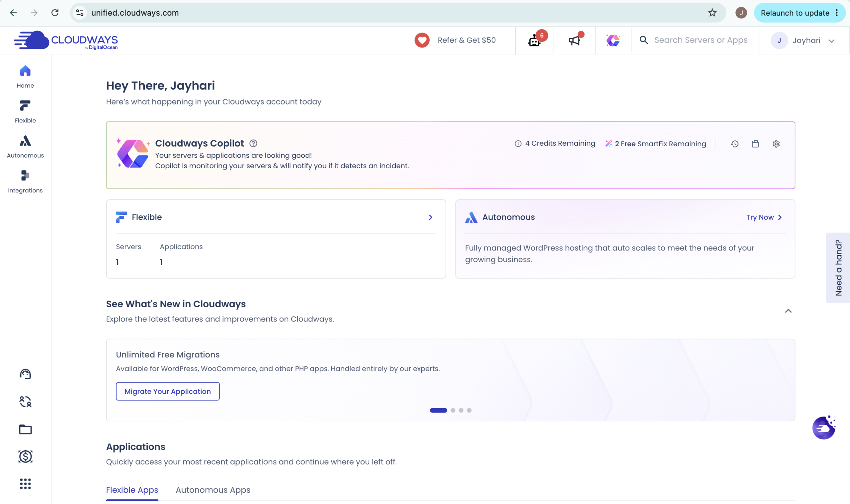Open the Need a hand? side tab

tap(838, 268)
